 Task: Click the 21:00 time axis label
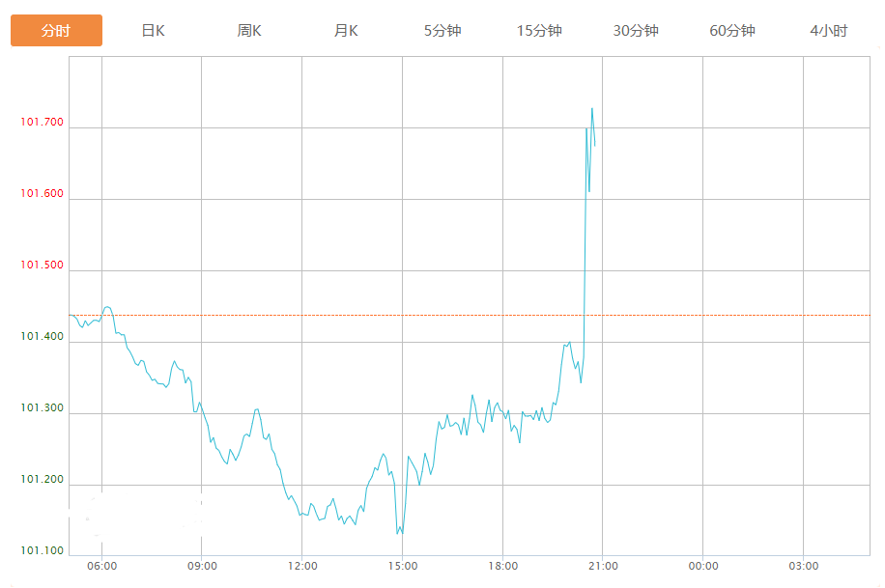[x=602, y=566]
